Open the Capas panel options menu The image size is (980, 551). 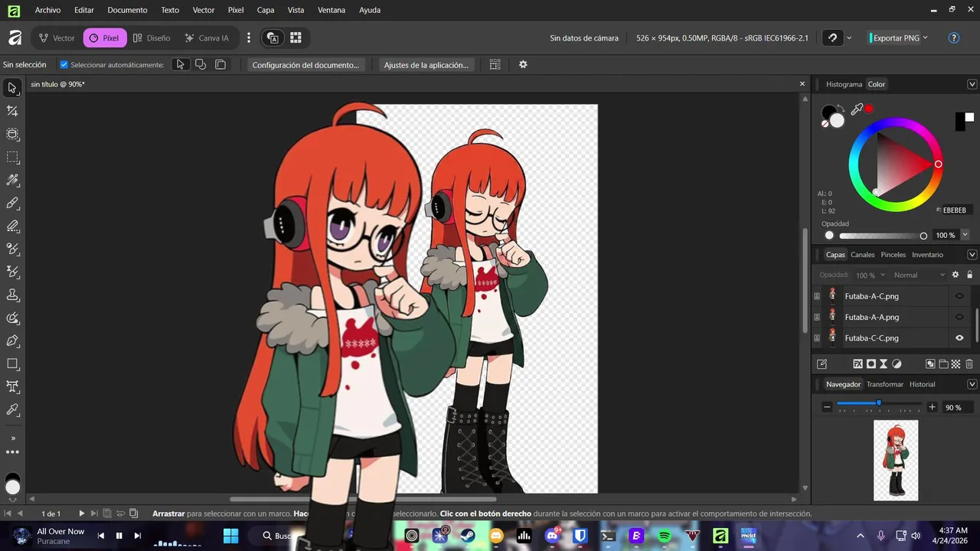[x=972, y=255]
